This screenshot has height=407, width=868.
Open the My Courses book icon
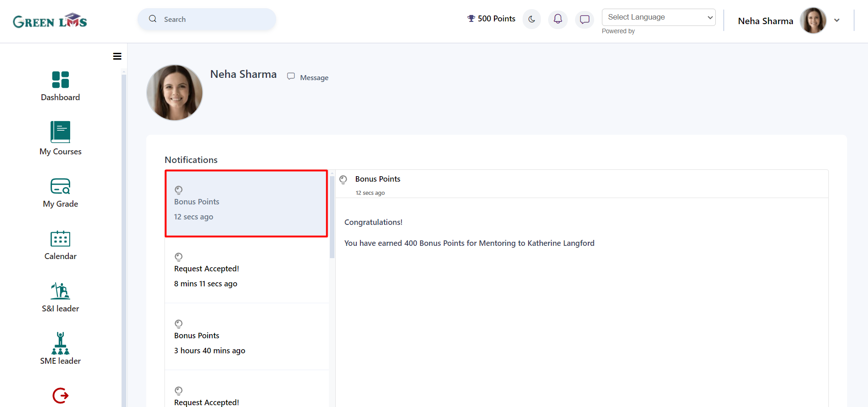click(61, 132)
